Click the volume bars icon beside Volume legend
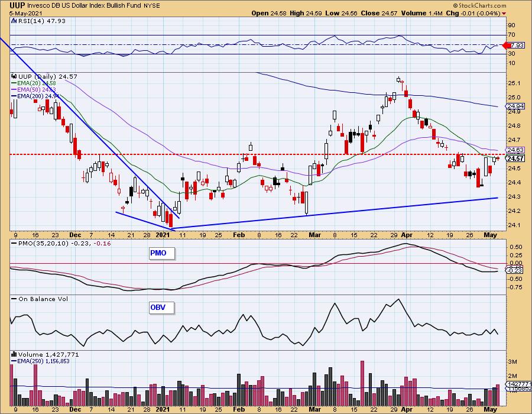 point(14,354)
